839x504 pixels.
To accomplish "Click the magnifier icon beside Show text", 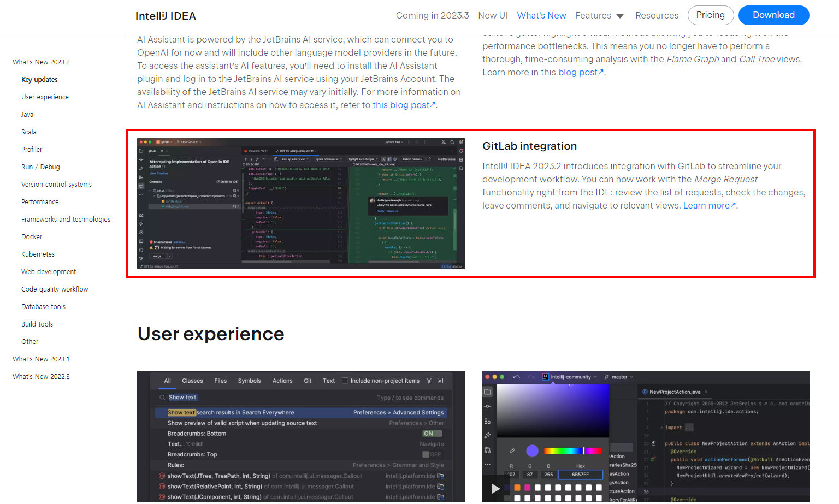I will click(162, 398).
